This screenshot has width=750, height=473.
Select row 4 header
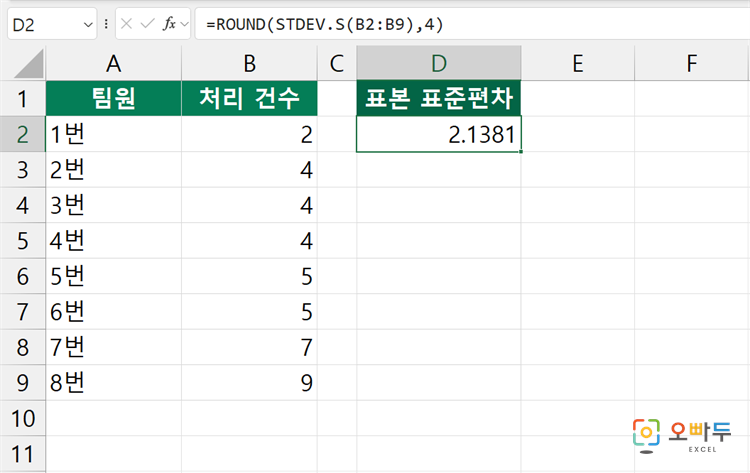[22, 205]
